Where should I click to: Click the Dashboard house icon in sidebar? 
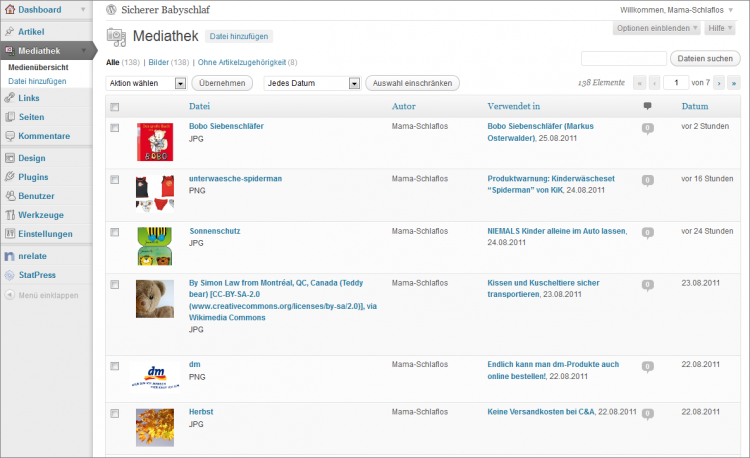point(9,10)
